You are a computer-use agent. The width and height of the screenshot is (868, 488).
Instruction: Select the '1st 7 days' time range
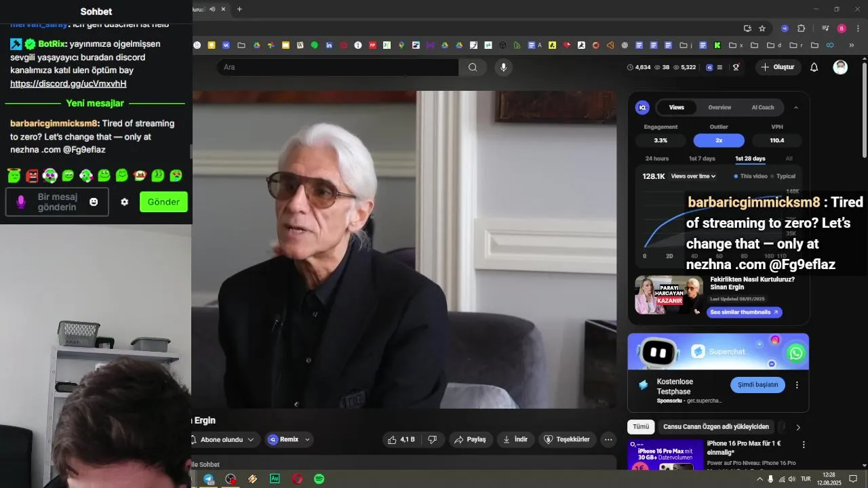(x=702, y=159)
